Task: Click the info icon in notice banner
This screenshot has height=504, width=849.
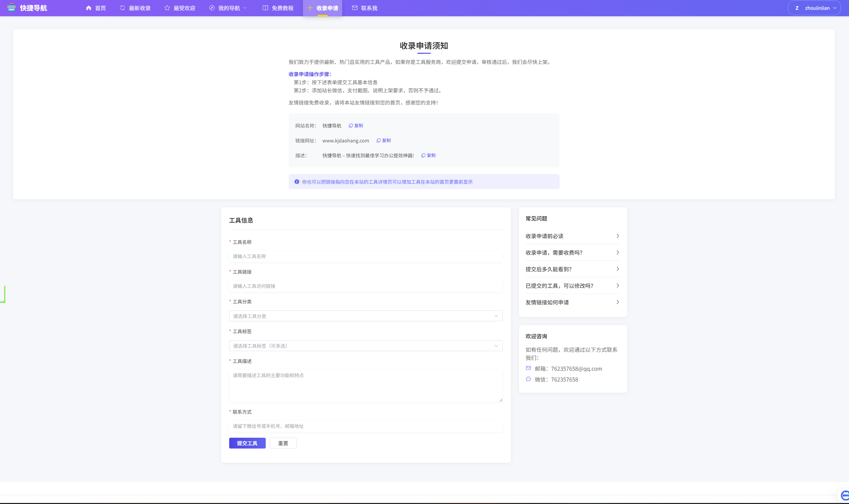Action: tap(297, 182)
